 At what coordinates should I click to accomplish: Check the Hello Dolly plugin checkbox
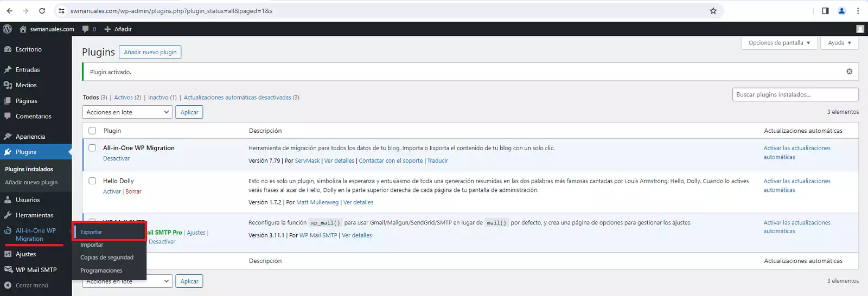[92, 181]
